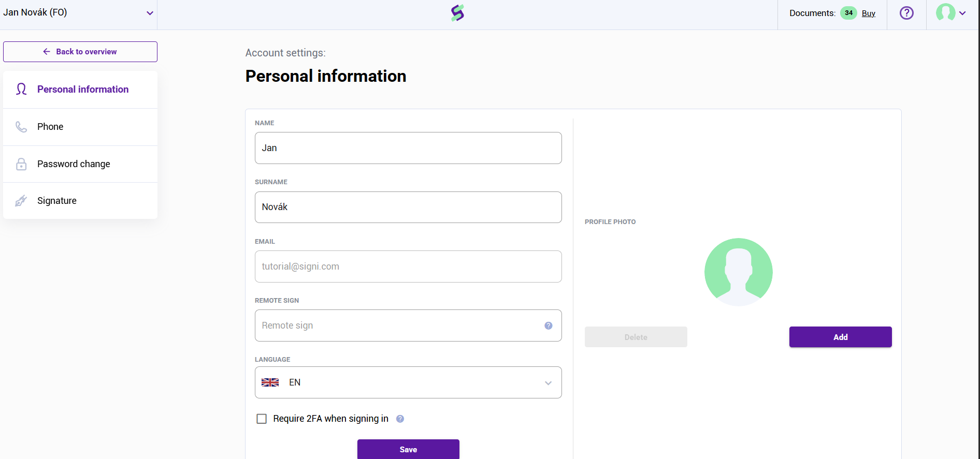Open the Password change settings section
The width and height of the screenshot is (980, 459).
pos(80,164)
